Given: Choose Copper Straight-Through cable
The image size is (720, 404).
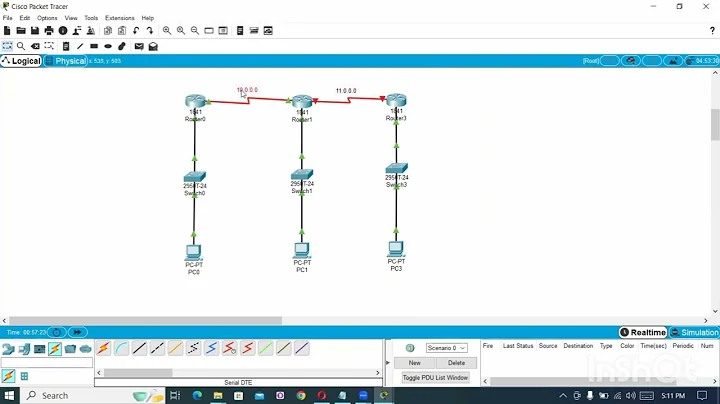Looking at the screenshot, I should click(x=139, y=348).
